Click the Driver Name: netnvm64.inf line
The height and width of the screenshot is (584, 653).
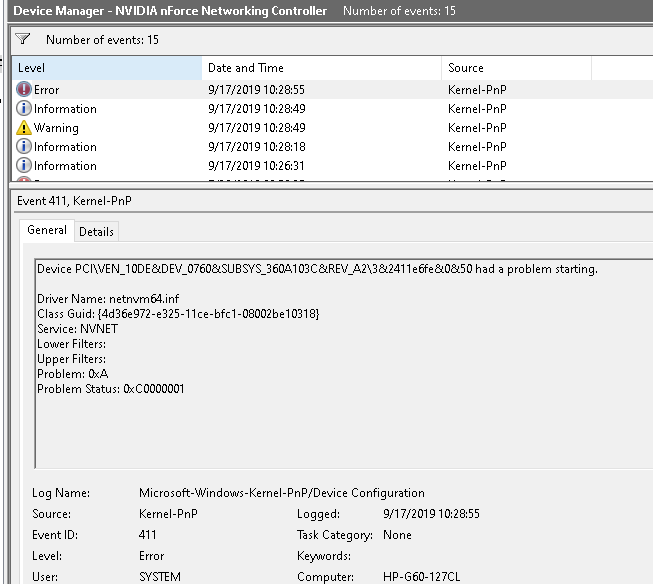click(108, 299)
